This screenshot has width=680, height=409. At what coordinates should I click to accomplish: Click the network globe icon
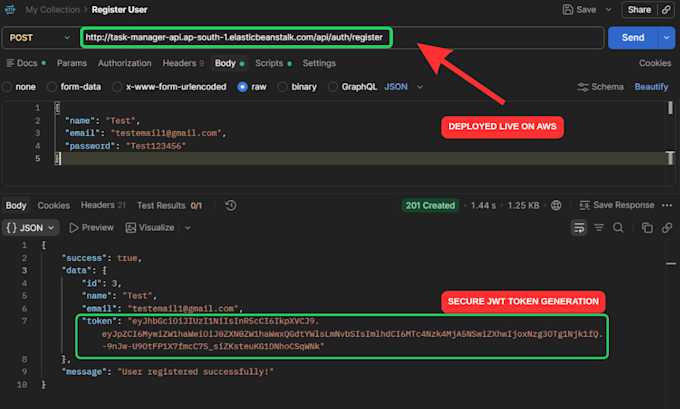pyautogui.click(x=556, y=206)
